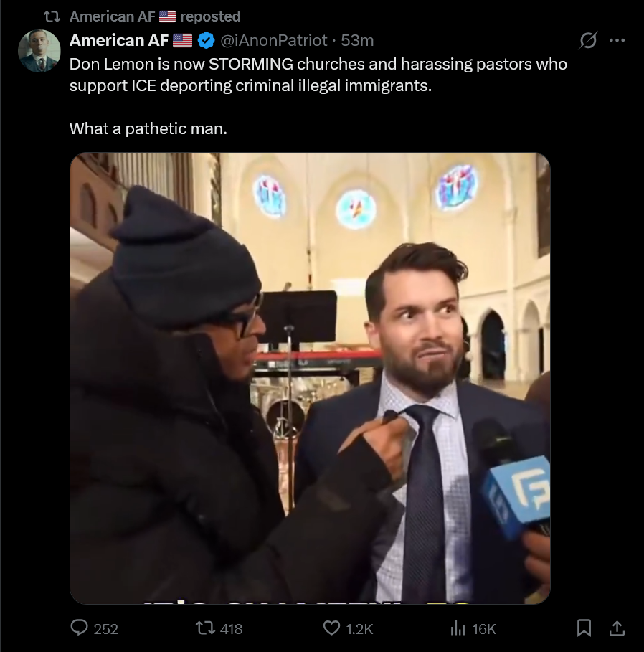Open the American AF profile avatar
The image size is (644, 652).
[39, 51]
